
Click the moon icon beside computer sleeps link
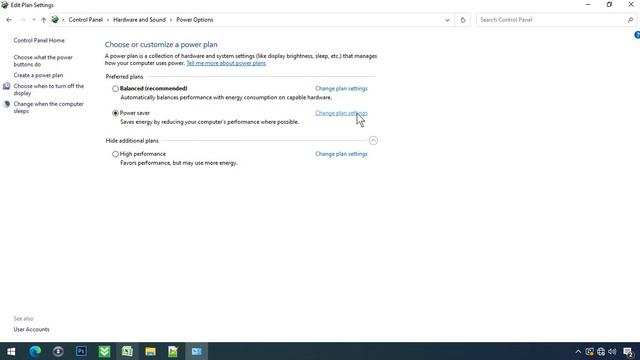click(7, 104)
